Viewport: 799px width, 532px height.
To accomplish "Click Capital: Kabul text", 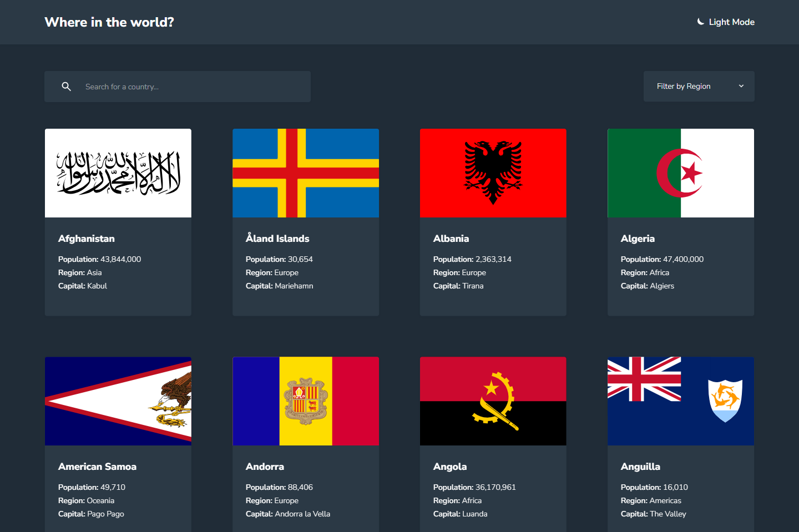I will (x=83, y=286).
